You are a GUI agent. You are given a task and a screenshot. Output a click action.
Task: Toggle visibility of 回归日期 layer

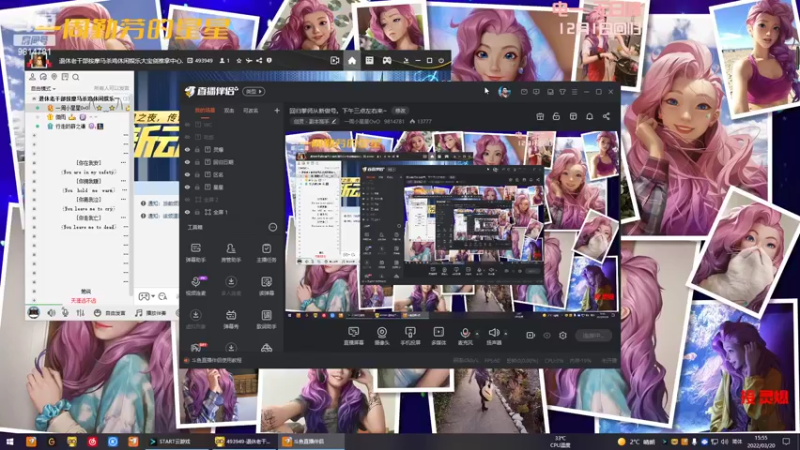[x=187, y=162]
